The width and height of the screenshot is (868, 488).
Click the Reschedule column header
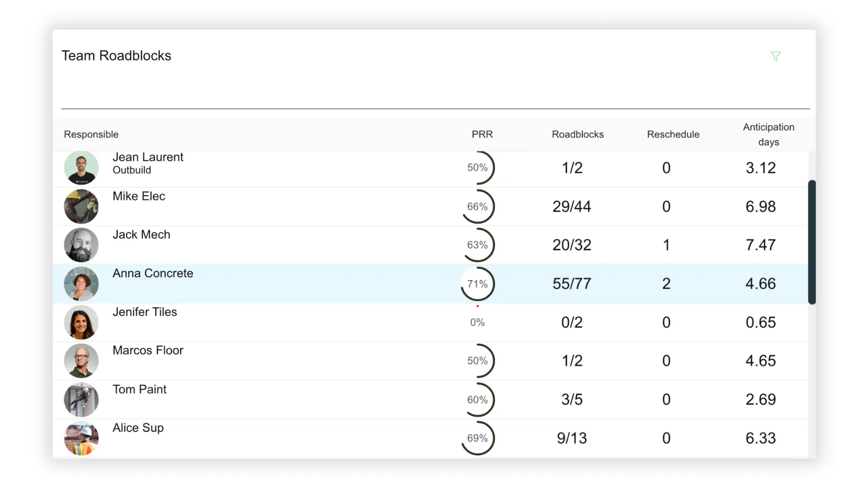pyautogui.click(x=673, y=134)
